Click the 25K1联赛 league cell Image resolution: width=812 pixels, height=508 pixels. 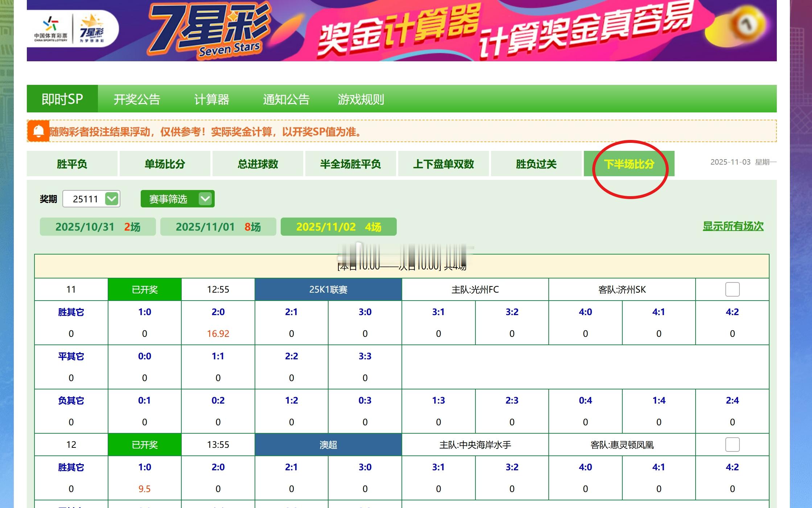coord(328,289)
